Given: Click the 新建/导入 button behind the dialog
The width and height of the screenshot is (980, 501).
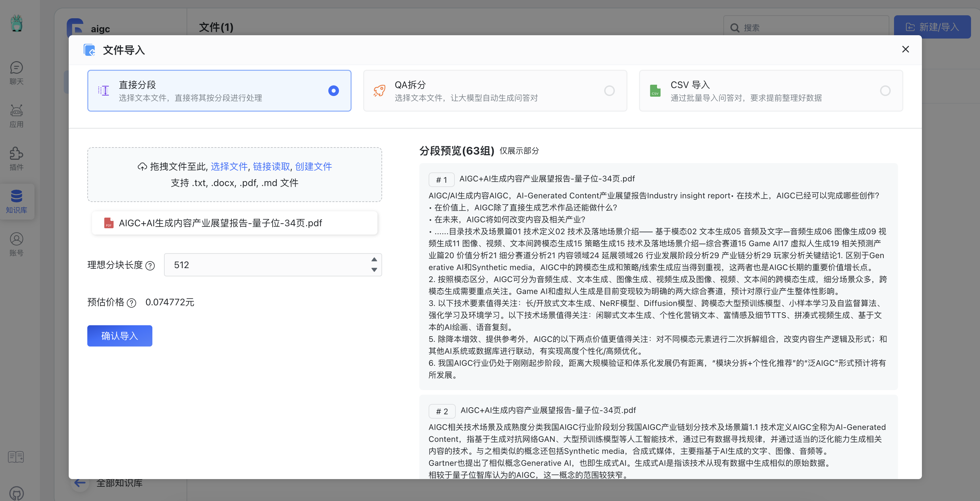Looking at the screenshot, I should (932, 27).
